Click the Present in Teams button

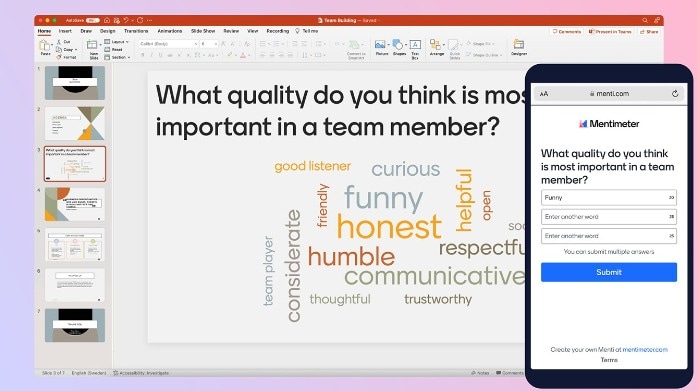610,32
